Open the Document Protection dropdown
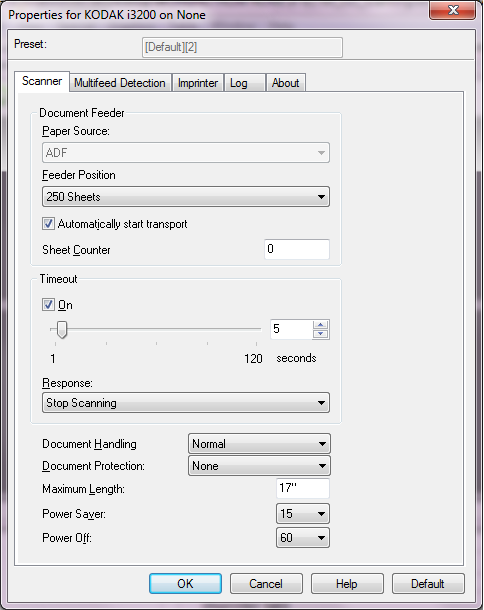This screenshot has width=484, height=610. click(x=259, y=466)
